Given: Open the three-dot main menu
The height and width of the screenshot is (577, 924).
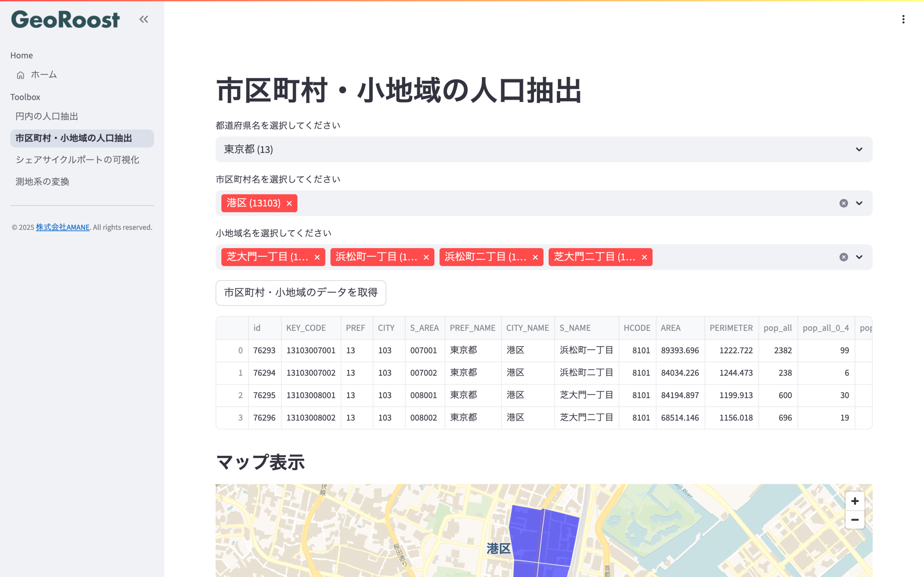Looking at the screenshot, I should pos(903,19).
